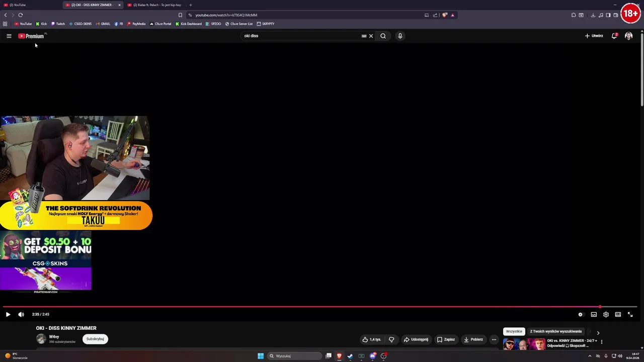The image size is (644, 362).
Task: Switch to Białas ft. Paluch tab
Action: click(x=157, y=5)
